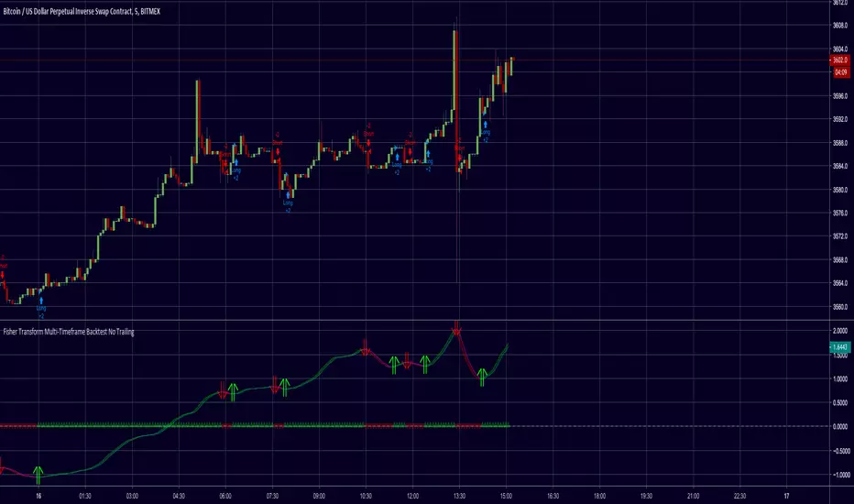Click the 3584.0 price axis label
The height and width of the screenshot is (504, 854).
coord(840,166)
